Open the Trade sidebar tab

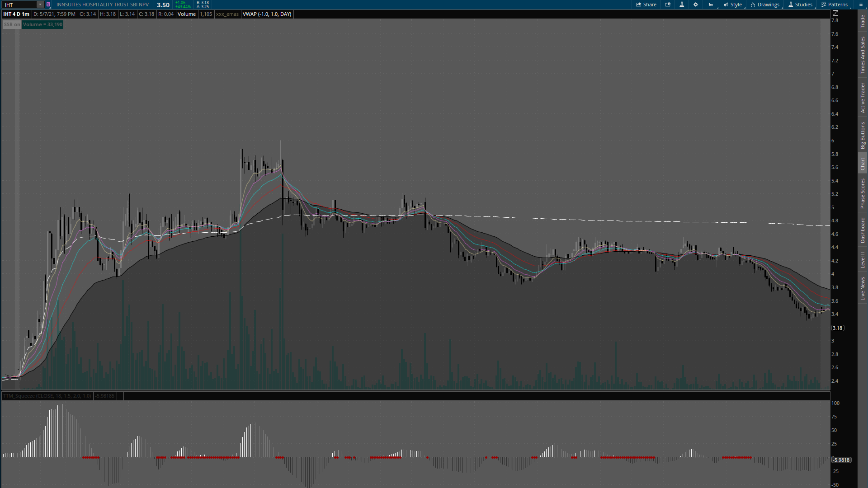863,21
